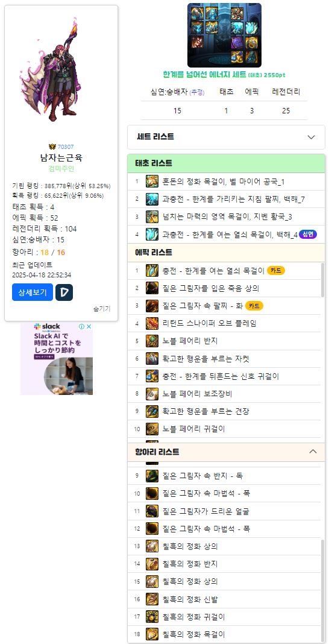Click the adventurer fame number 70307
The image size is (329, 644).
point(66,147)
